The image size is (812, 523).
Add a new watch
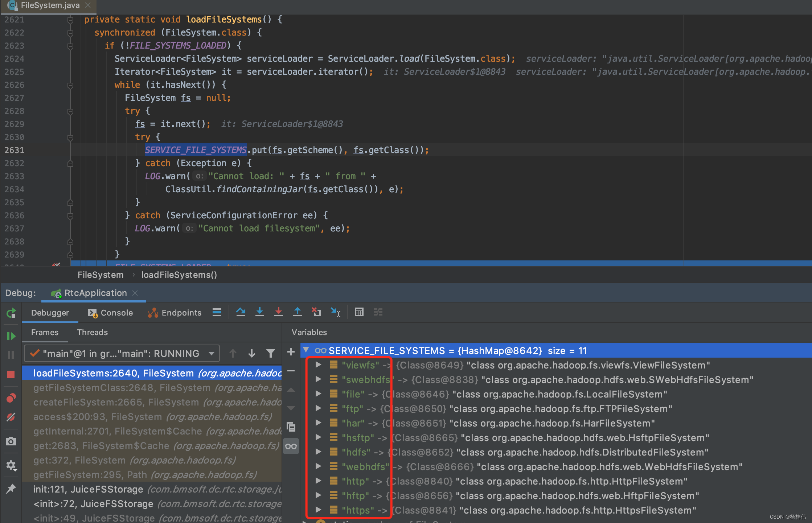coord(291,352)
